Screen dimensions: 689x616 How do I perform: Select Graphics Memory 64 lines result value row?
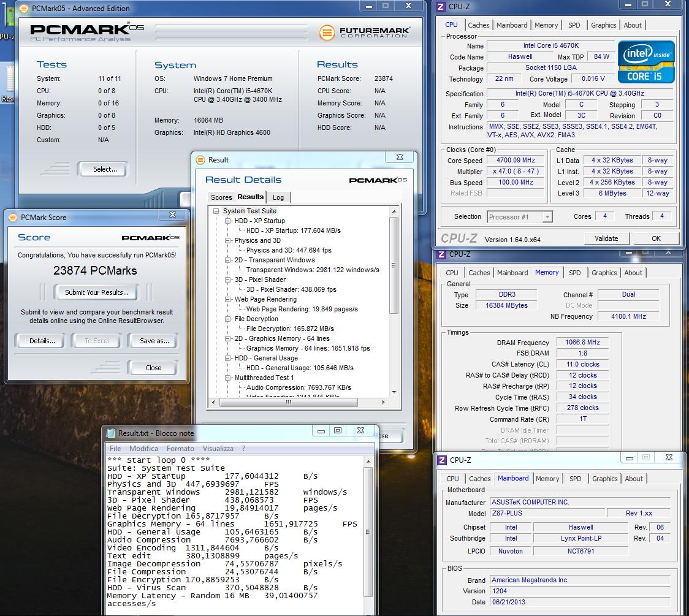pos(308,348)
